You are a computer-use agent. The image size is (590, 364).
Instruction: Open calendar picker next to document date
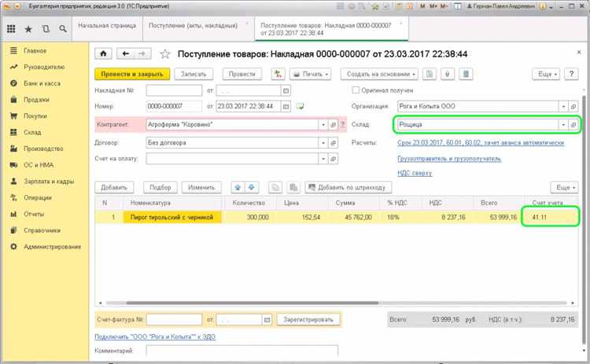tap(286, 107)
